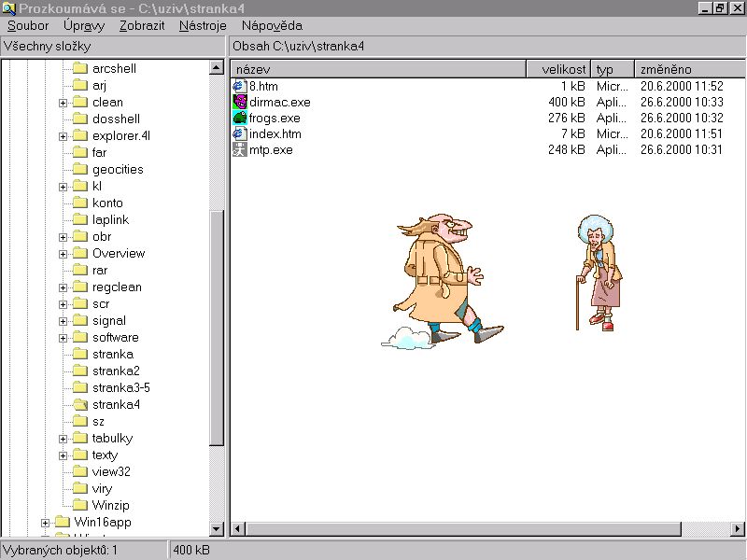Select the dirmac.exe file icon
Viewport: 747px width, 560px height.
(240, 102)
